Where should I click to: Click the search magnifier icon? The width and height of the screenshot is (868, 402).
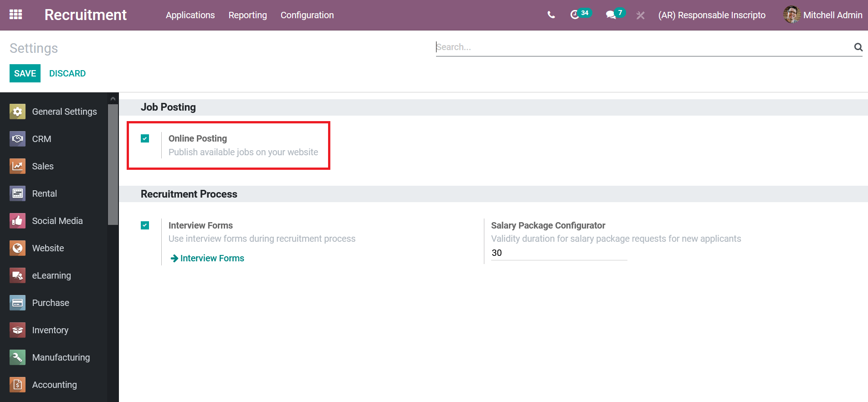pyautogui.click(x=858, y=47)
